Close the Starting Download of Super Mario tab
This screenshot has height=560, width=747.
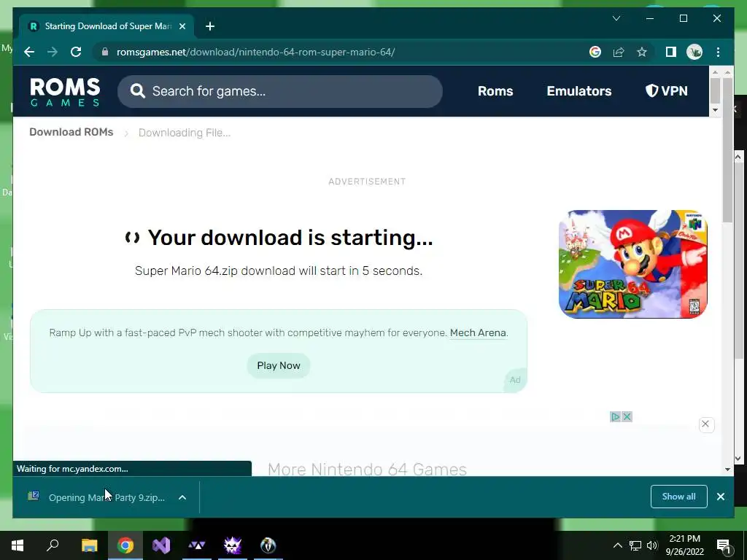(x=182, y=26)
